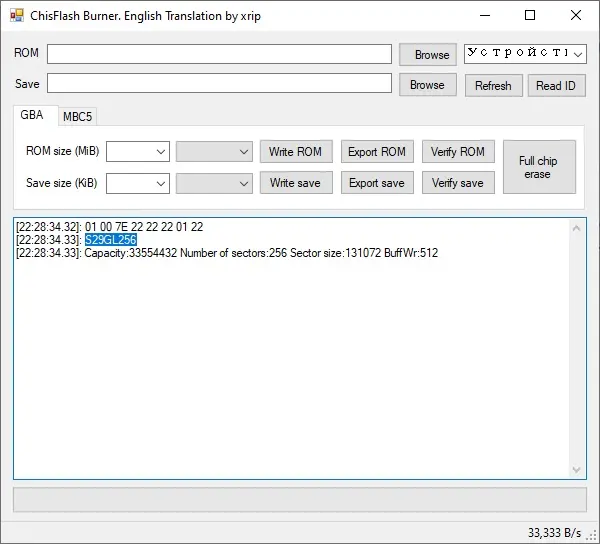The height and width of the screenshot is (544, 600).
Task: Expand the Save size (KiB) dropdown
Action: click(x=138, y=183)
